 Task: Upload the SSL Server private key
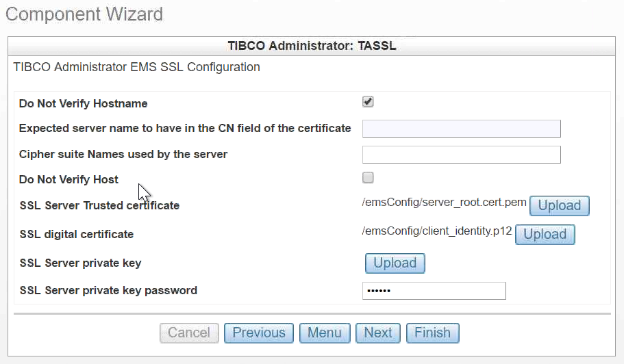(x=395, y=263)
